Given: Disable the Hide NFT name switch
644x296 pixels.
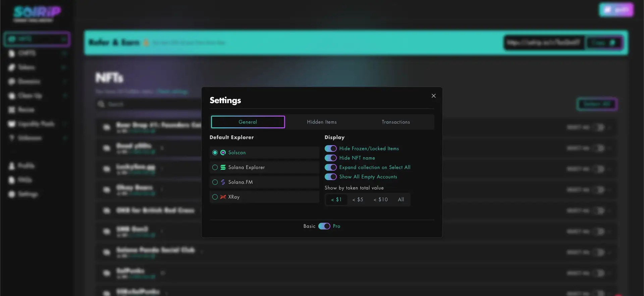Looking at the screenshot, I should tap(330, 158).
